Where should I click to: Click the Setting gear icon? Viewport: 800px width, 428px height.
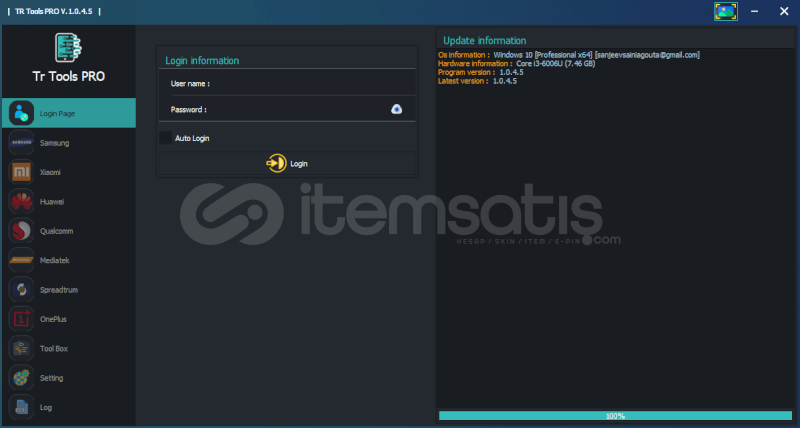pos(21,377)
